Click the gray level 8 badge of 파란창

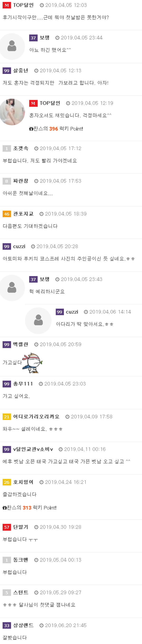[x=7, y=181]
